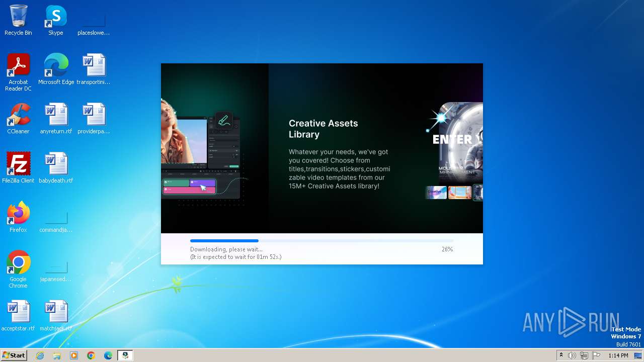Image resolution: width=644 pixels, height=362 pixels.
Task: Open the Windows Start menu
Action: (x=14, y=355)
